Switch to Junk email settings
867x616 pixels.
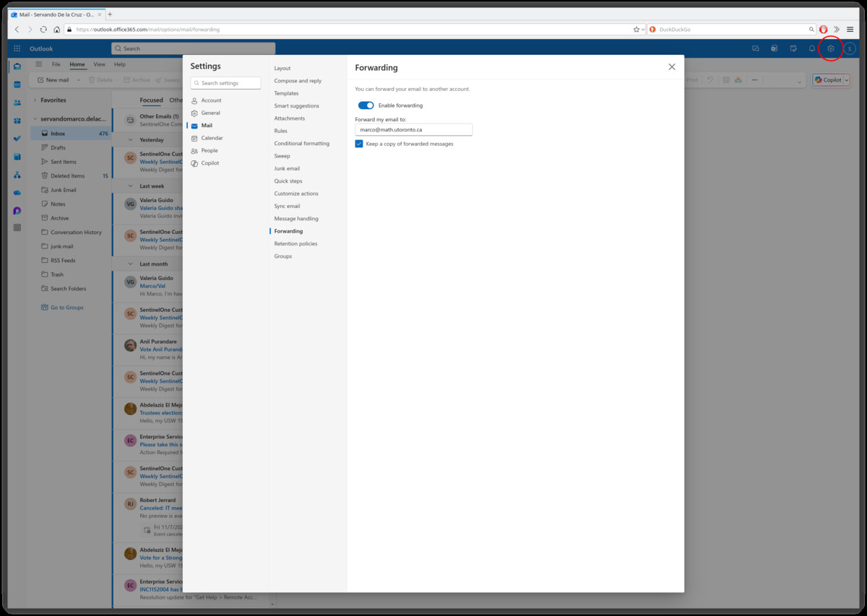287,168
